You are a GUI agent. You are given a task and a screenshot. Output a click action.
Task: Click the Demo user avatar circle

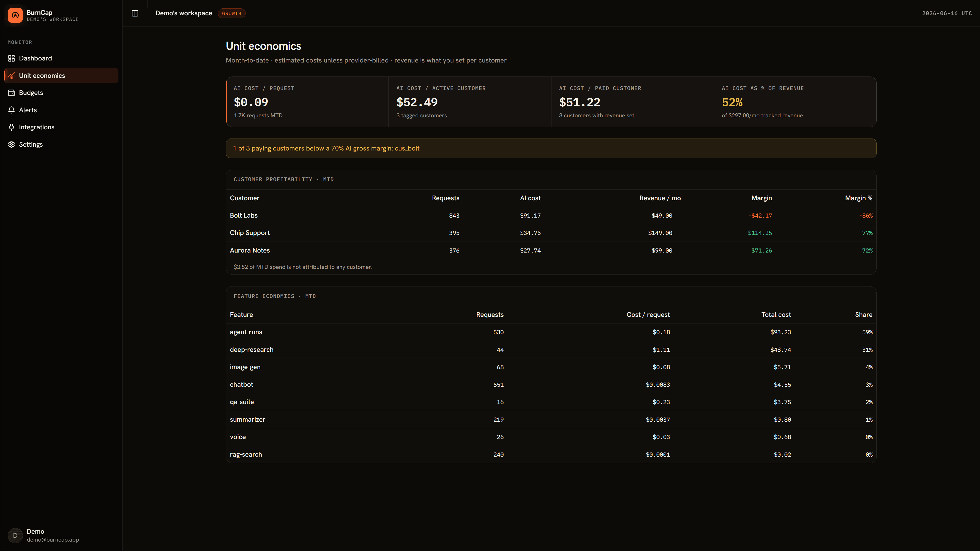[15, 535]
